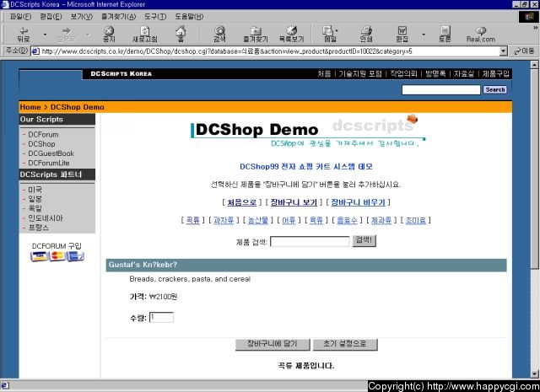This screenshot has width=540, height=392.
Task: Click the Discuss (토론) toolbar icon
Action: coord(445,34)
